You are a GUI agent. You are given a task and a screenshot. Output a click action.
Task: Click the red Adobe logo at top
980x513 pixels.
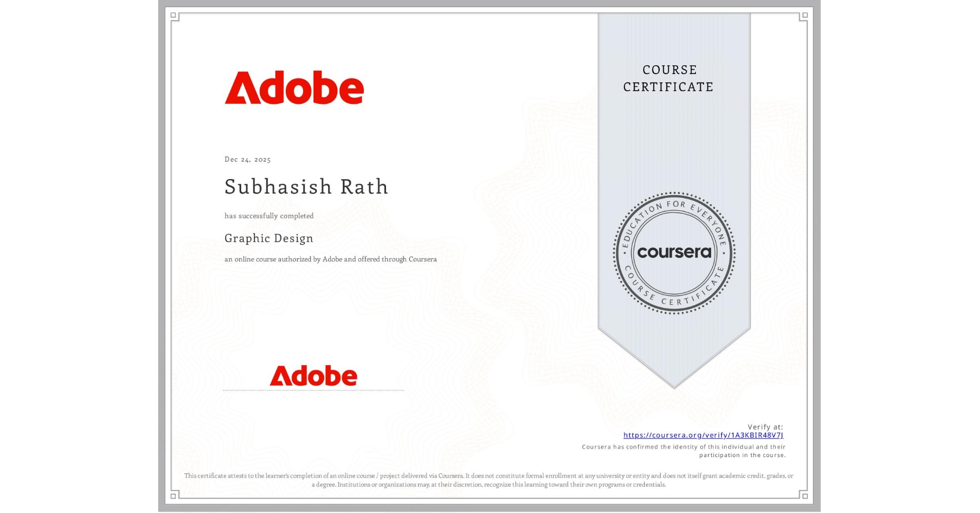pos(295,87)
